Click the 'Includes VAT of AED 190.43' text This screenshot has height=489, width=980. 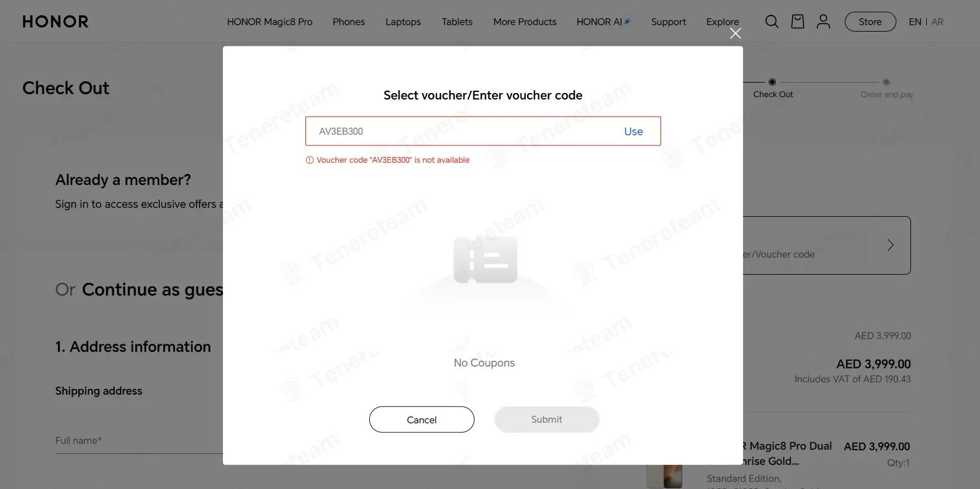click(852, 379)
